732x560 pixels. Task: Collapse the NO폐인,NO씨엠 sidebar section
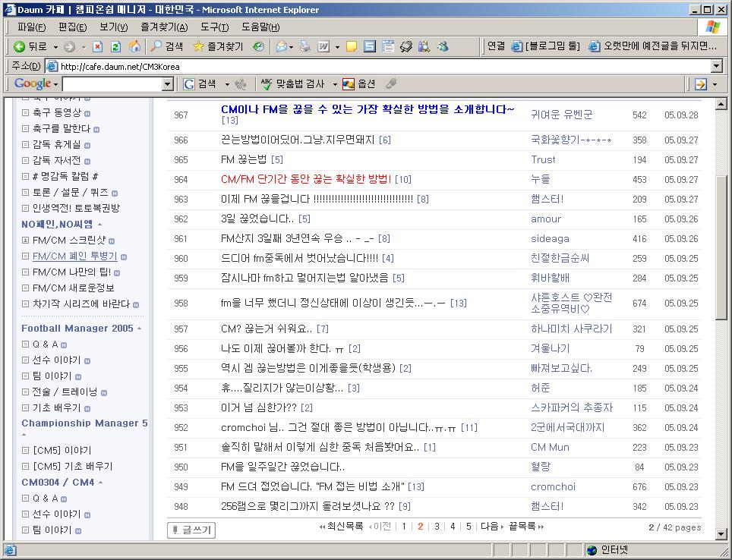100,225
